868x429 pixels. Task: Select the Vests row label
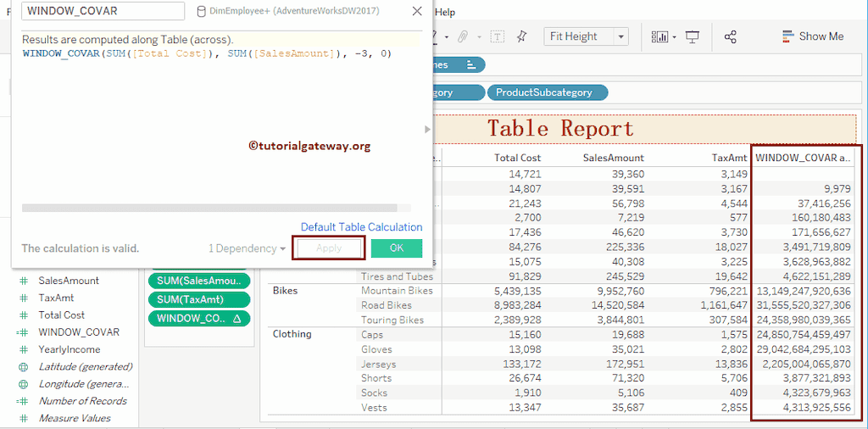[374, 408]
